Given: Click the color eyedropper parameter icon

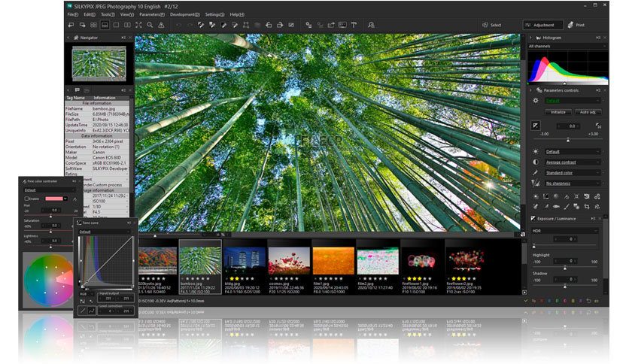Looking at the screenshot, I should coord(536,172).
